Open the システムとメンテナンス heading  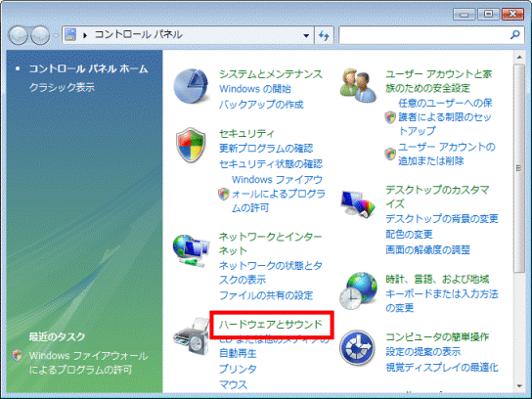click(x=271, y=74)
